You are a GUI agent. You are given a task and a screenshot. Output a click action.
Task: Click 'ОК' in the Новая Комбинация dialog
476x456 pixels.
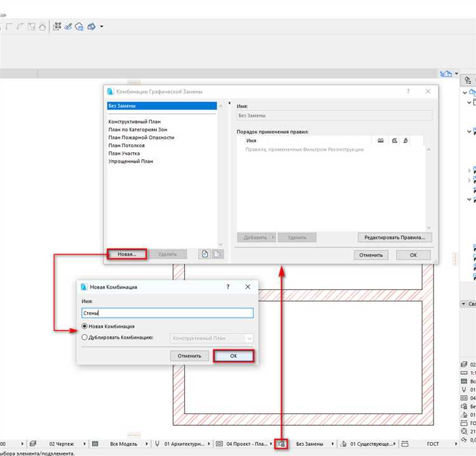click(233, 356)
